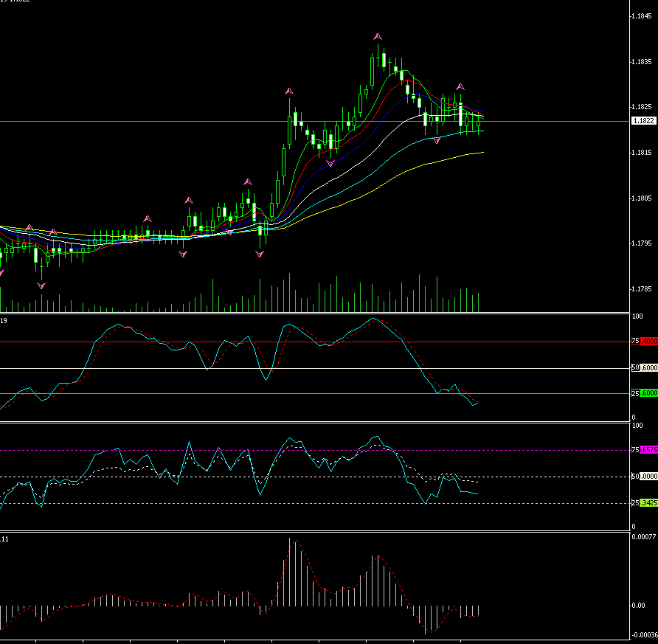Click the 1.1805 price axis label
Image resolution: width=658 pixels, height=644 pixels.
(x=643, y=198)
